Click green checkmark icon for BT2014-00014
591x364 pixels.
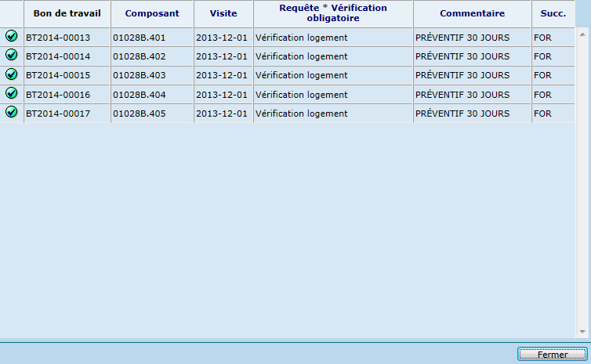(x=12, y=55)
